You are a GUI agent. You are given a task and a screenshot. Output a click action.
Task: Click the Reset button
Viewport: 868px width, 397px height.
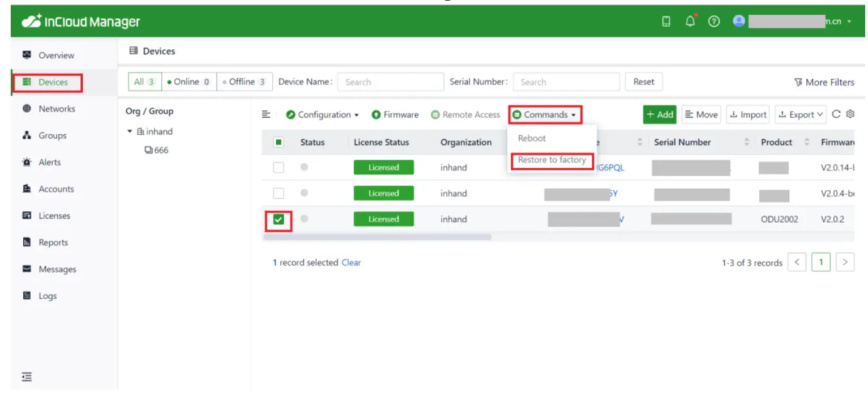(644, 82)
